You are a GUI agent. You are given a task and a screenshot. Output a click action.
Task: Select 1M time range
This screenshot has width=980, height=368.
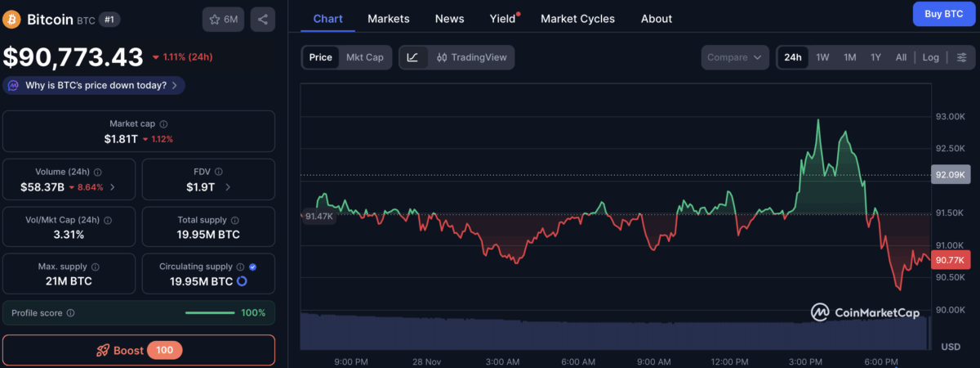850,57
